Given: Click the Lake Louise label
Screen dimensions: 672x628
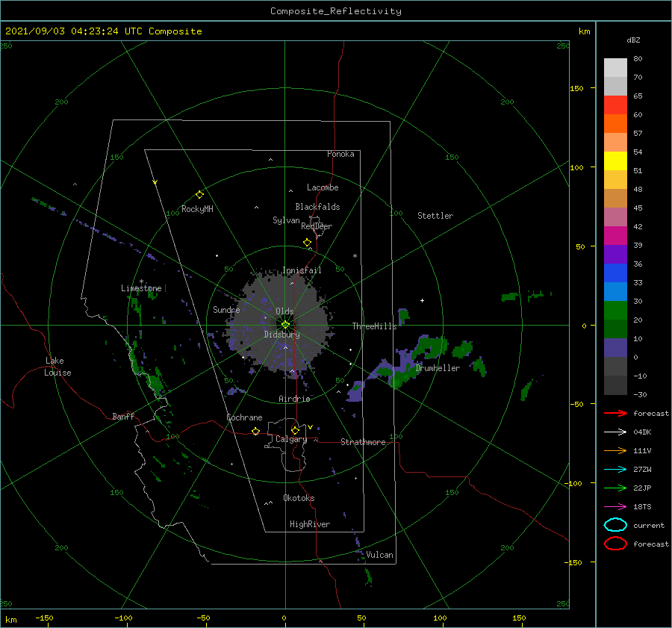Looking at the screenshot, I should coord(57,367).
